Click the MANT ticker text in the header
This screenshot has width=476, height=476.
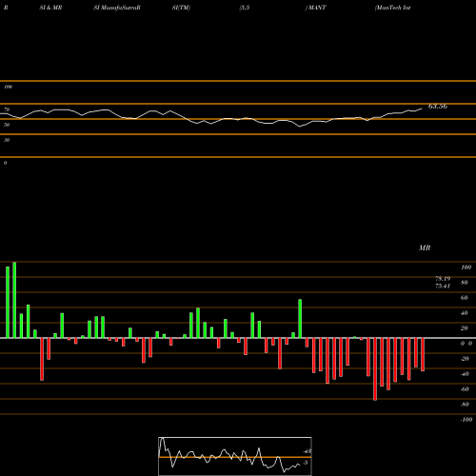(316, 8)
